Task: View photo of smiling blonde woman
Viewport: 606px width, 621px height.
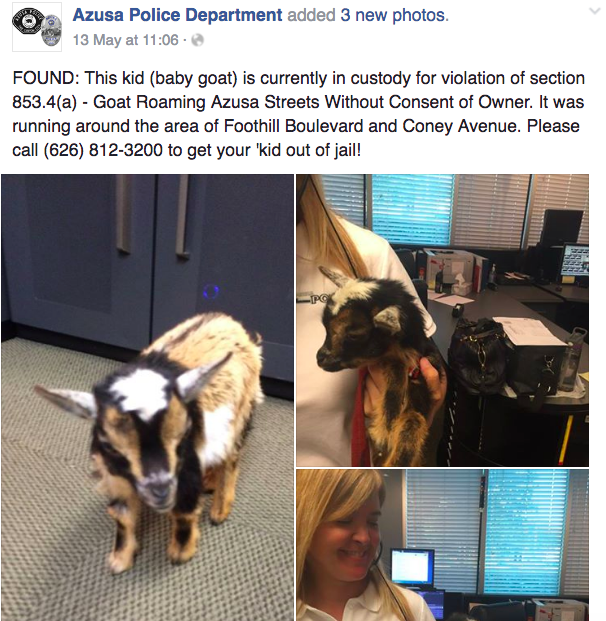Action: (x=442, y=545)
